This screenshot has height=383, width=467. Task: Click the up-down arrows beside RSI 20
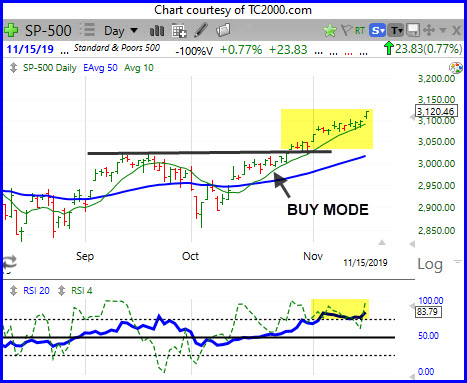coord(13,291)
